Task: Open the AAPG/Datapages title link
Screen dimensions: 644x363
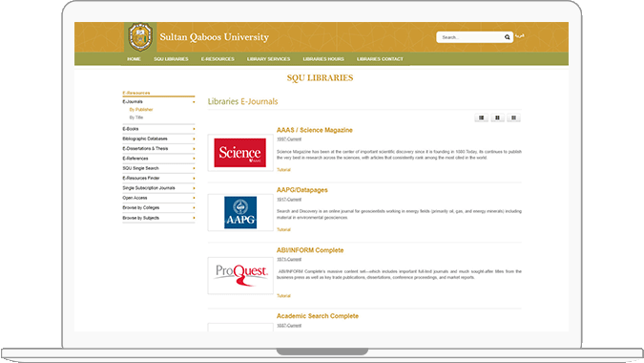Action: [301, 190]
